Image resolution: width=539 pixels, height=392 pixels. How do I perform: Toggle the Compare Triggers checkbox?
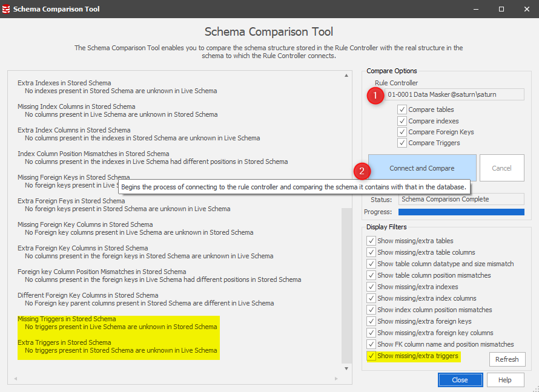click(402, 143)
